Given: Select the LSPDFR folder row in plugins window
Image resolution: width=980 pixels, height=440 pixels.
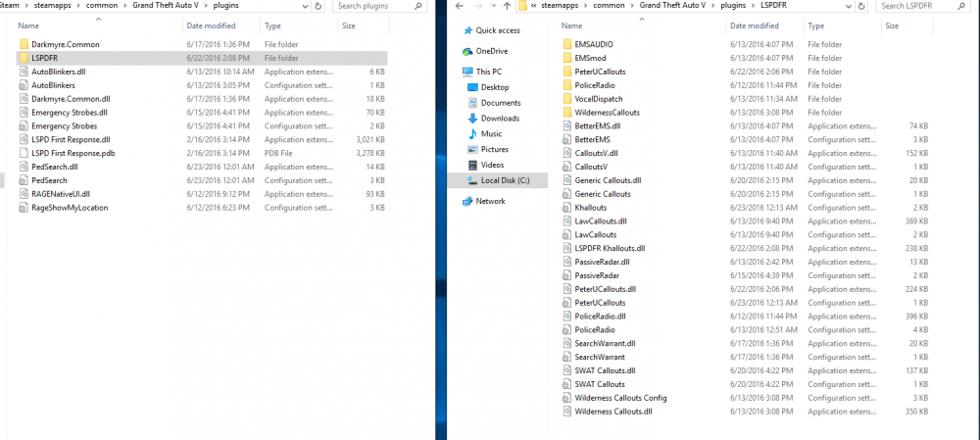Looking at the screenshot, I should pyautogui.click(x=201, y=58).
